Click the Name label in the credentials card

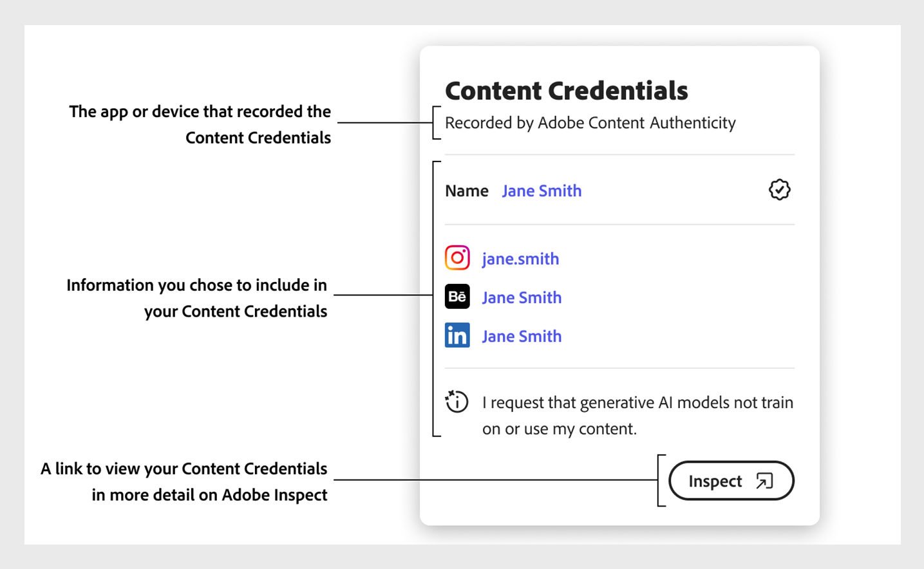tap(466, 191)
